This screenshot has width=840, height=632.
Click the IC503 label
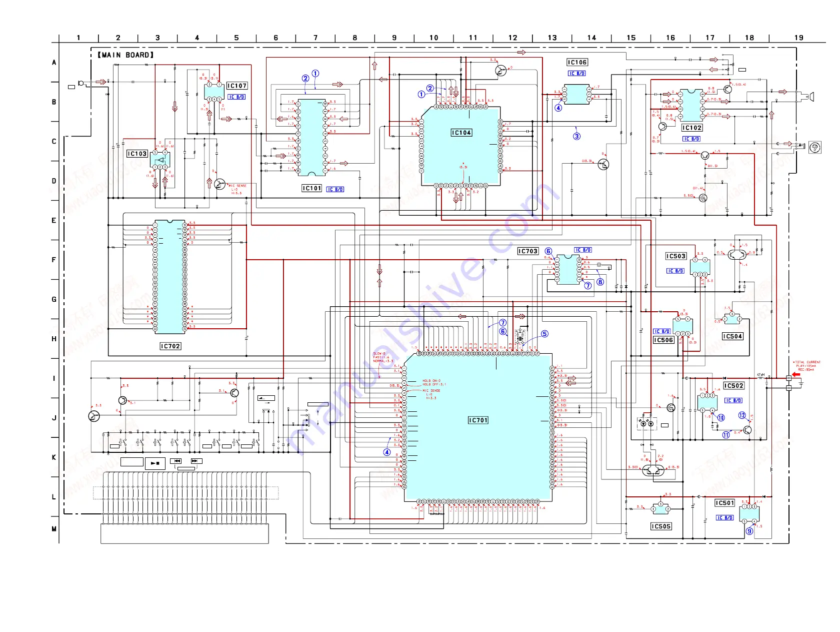[x=676, y=256]
